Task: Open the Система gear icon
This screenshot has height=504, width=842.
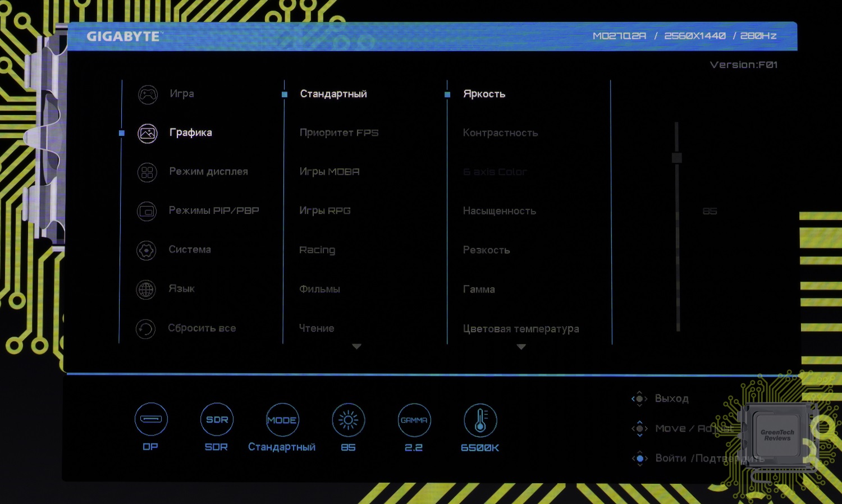Action: (147, 250)
